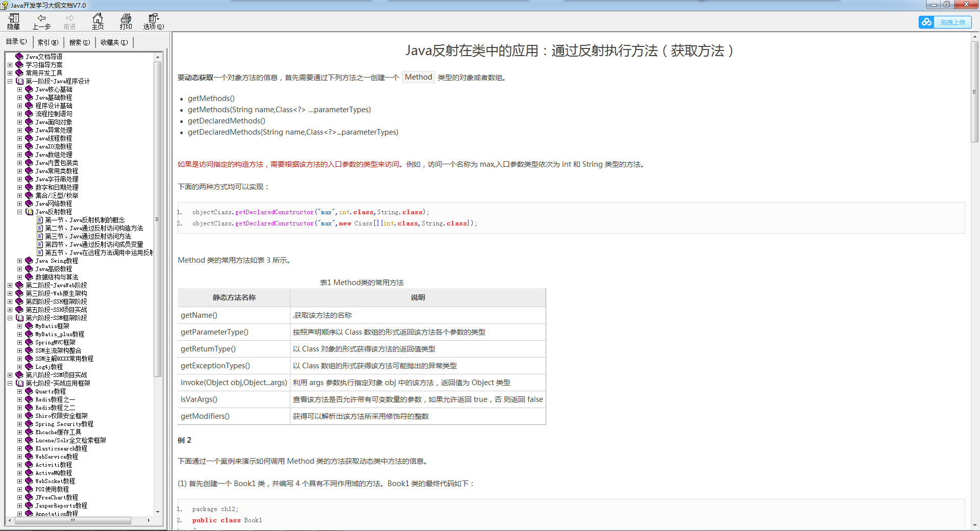The image size is (980, 531).
Task: Click the tree scroll-down arrow
Action: click(157, 512)
